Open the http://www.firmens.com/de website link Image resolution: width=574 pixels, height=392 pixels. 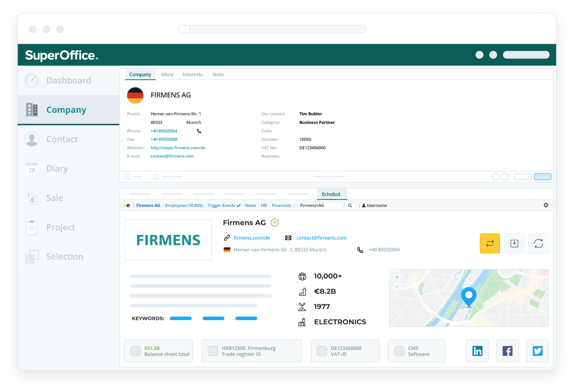pos(178,148)
